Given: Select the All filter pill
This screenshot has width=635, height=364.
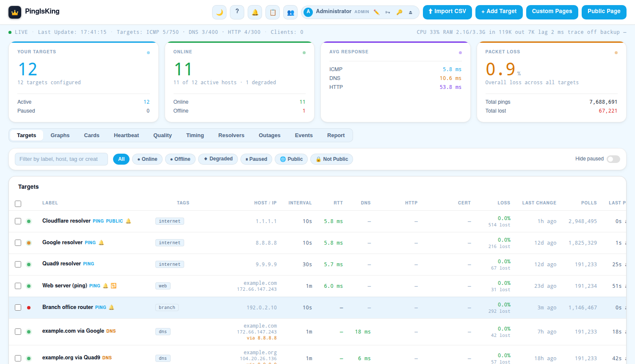Looking at the screenshot, I should 121,159.
